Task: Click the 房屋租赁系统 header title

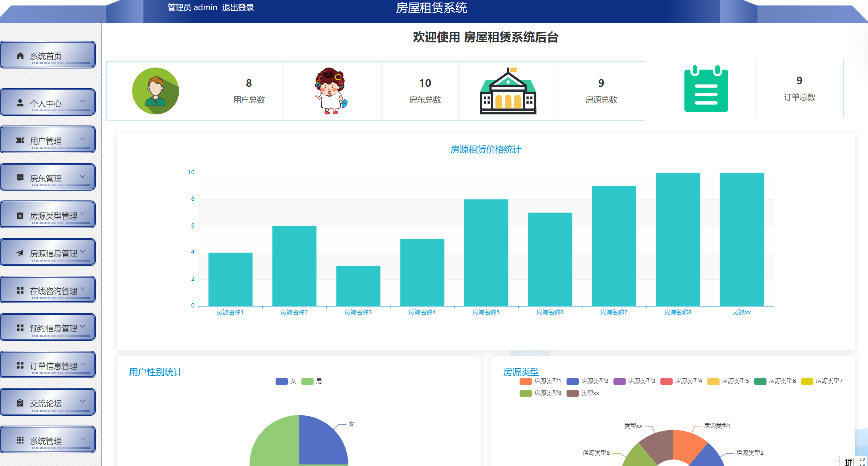Action: tap(431, 8)
